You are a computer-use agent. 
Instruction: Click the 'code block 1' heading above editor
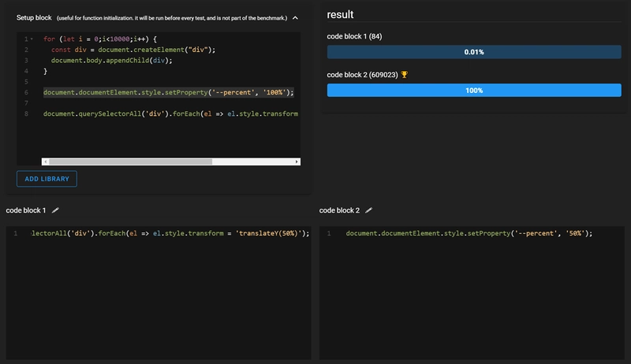(x=26, y=210)
